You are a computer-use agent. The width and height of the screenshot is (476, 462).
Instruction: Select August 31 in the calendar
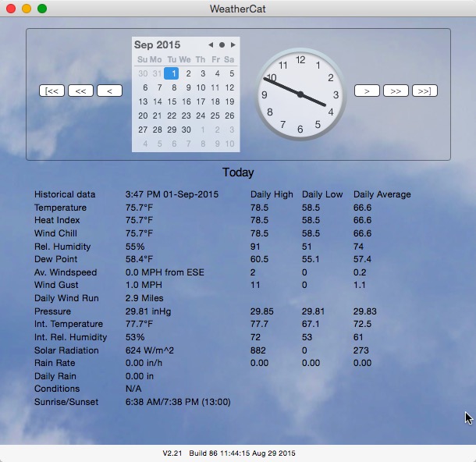(157, 73)
